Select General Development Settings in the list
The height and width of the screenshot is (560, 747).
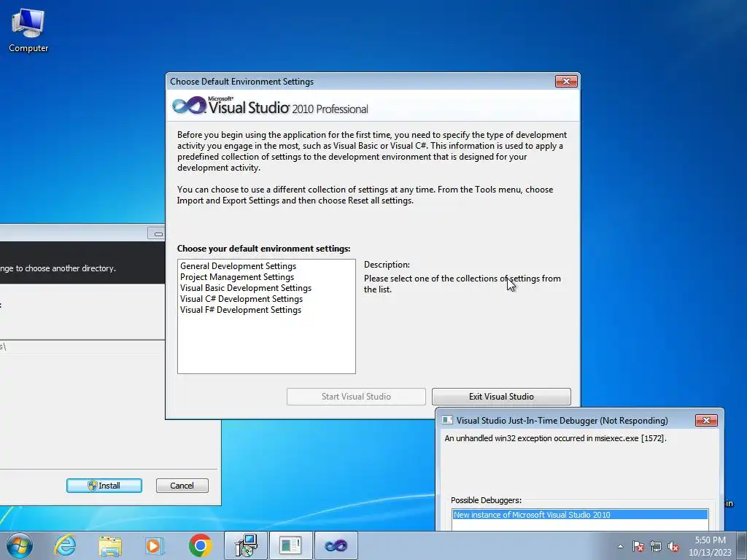(x=239, y=265)
